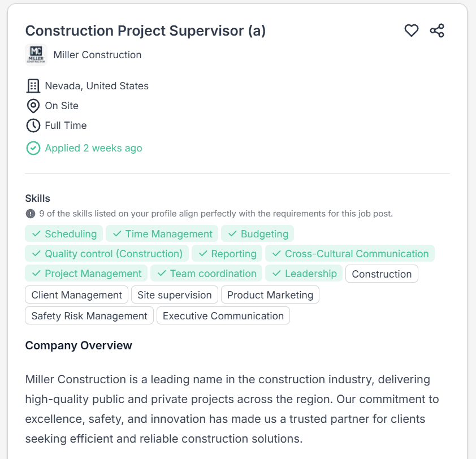Viewport: 476px width, 459px height.
Task: Toggle the Budgeting skill checkmark
Action: 232,233
